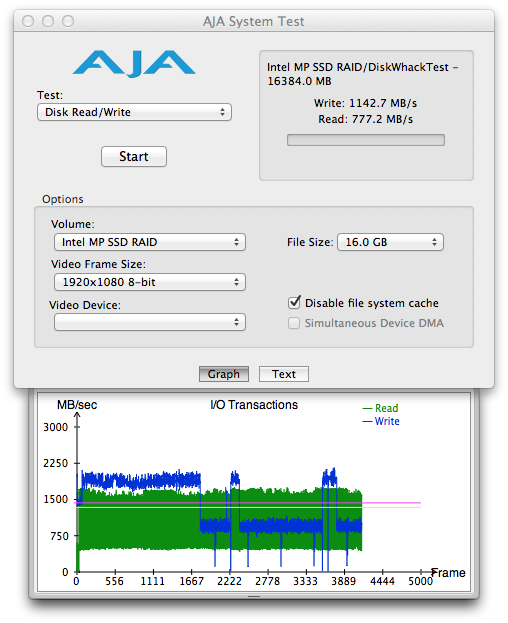508x623 pixels.
Task: Zoom the AJA System Test window
Action: pyautogui.click(x=68, y=21)
